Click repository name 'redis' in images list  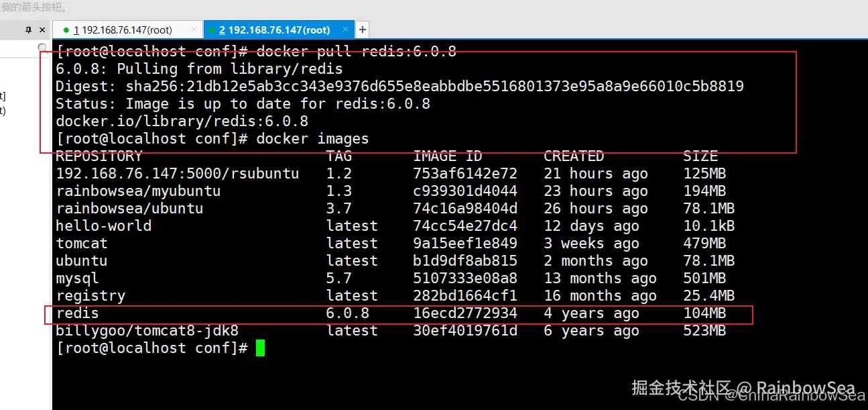pyautogui.click(x=77, y=313)
